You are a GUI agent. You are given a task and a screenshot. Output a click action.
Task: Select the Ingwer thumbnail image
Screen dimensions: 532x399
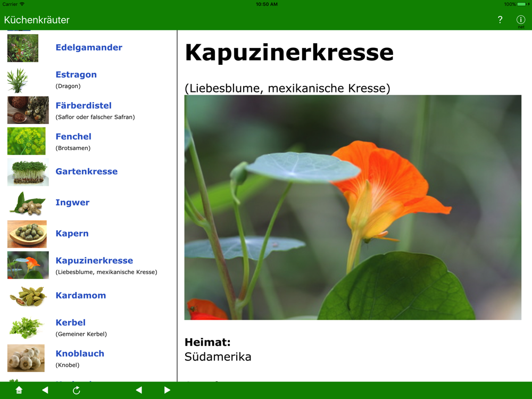[28, 203]
